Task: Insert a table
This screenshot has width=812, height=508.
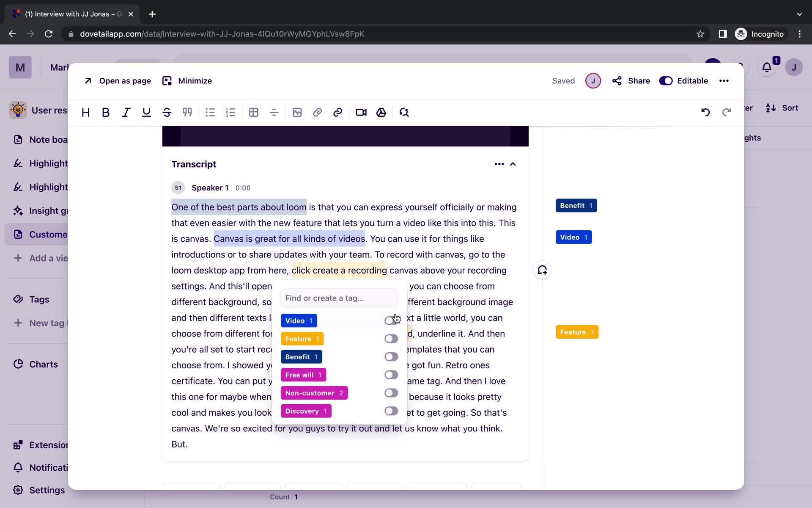Action: point(254,112)
